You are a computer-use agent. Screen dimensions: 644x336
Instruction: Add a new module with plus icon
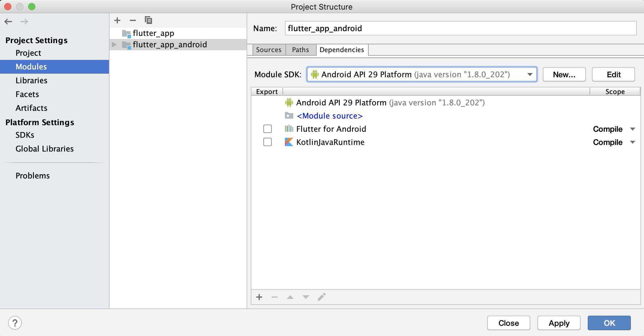coord(117,20)
